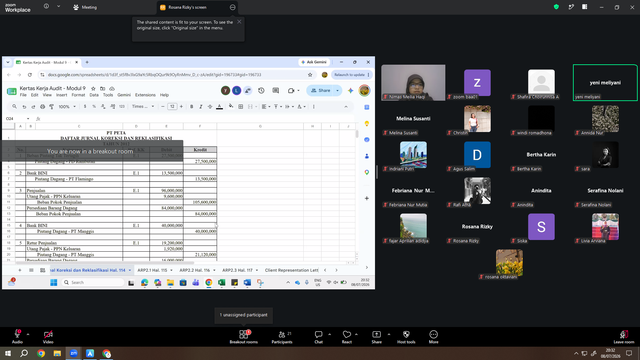Switch to the Meeting tab
The height and width of the screenshot is (360, 640).
pos(85,7)
